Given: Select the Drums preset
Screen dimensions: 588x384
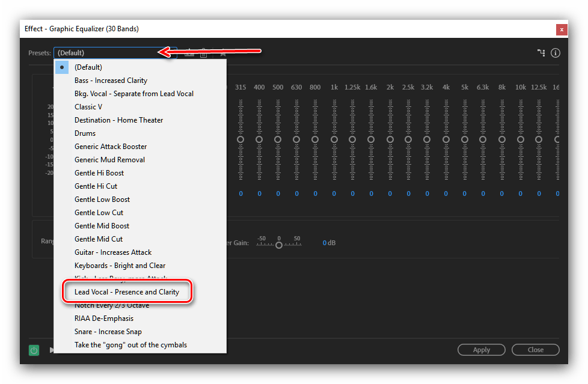Looking at the screenshot, I should point(141,133).
